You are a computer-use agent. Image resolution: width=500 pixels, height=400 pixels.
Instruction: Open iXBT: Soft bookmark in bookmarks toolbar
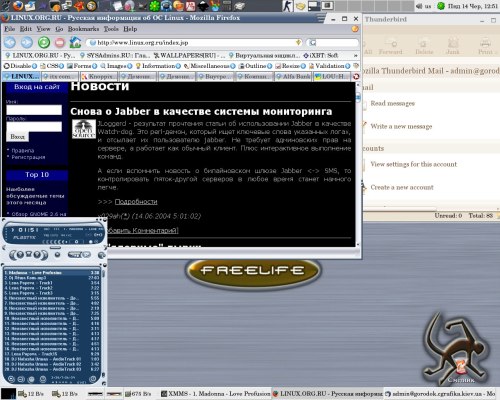coord(320,55)
